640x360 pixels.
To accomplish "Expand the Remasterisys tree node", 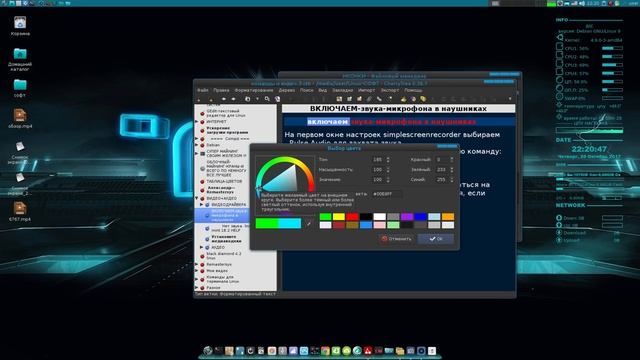I will click(197, 264).
